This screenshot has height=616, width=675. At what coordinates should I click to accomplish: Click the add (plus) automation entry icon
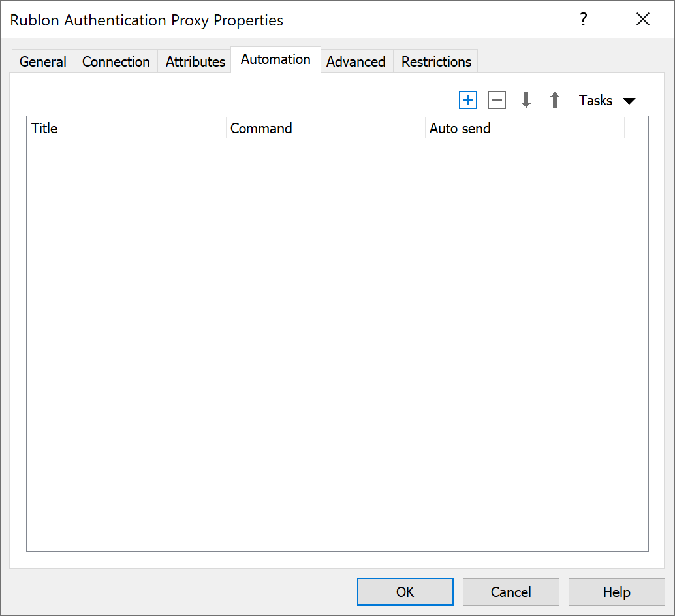pos(468,100)
